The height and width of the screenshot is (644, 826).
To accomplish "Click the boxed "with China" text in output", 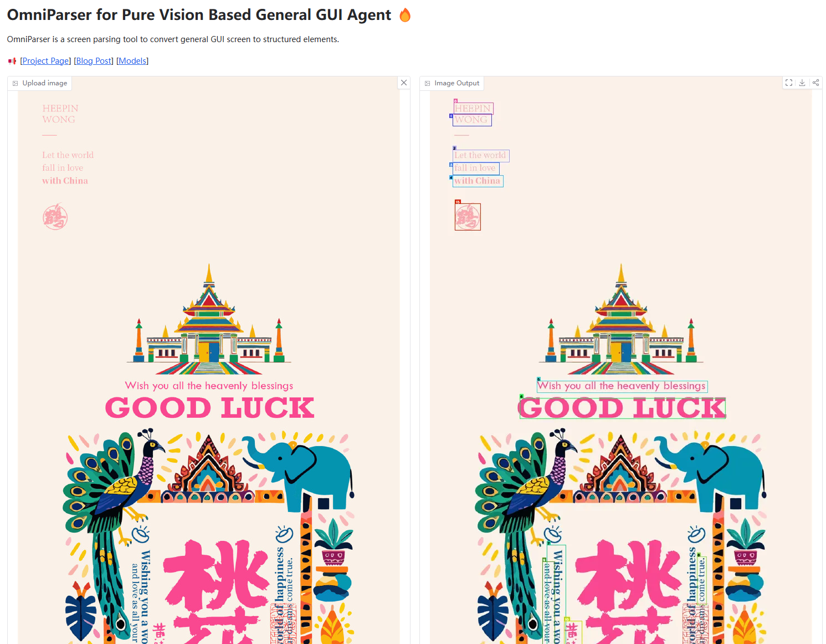I will coord(478,181).
